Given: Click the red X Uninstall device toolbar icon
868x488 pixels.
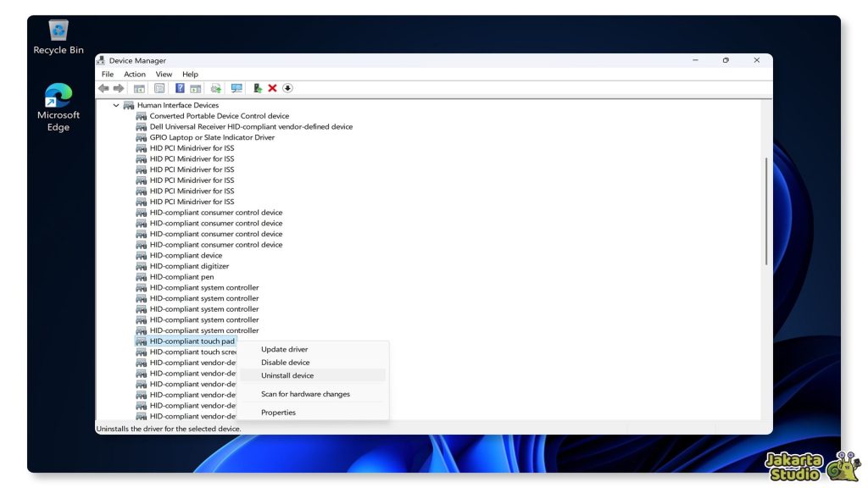Looking at the screenshot, I should tap(271, 88).
